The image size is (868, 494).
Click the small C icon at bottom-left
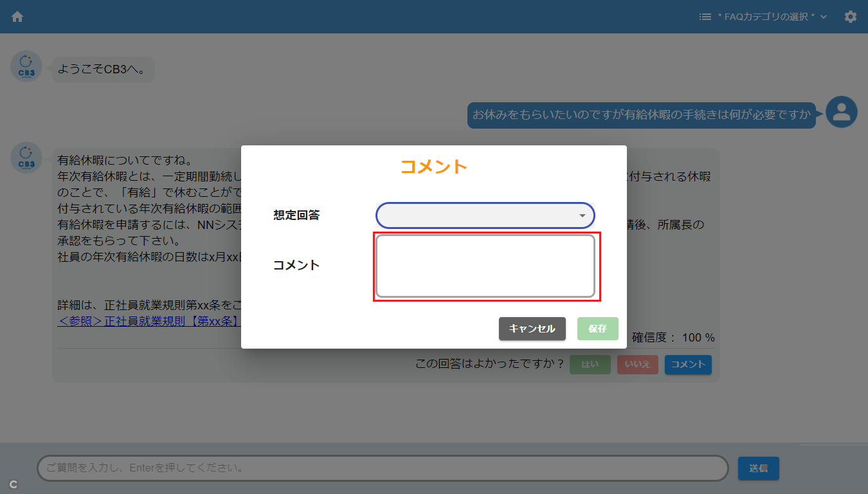13,484
